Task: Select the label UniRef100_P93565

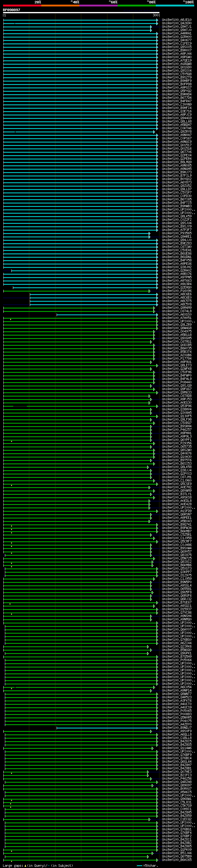Action: [177, 233]
